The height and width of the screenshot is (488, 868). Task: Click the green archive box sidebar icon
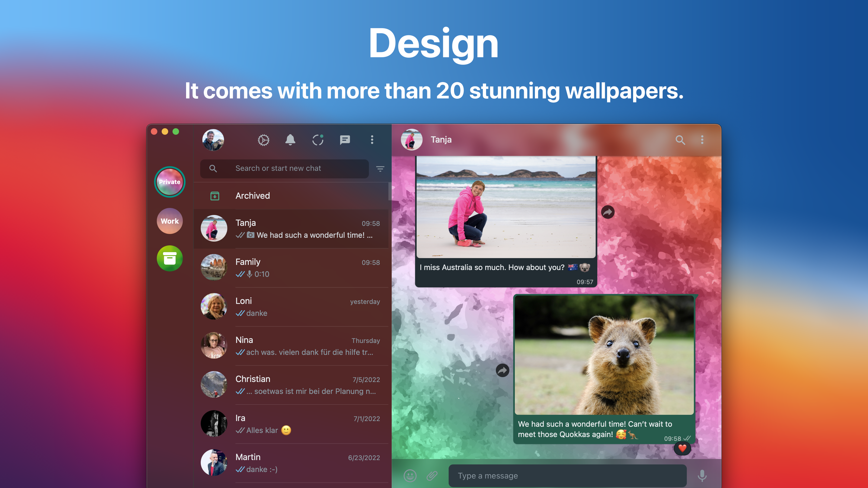click(170, 259)
